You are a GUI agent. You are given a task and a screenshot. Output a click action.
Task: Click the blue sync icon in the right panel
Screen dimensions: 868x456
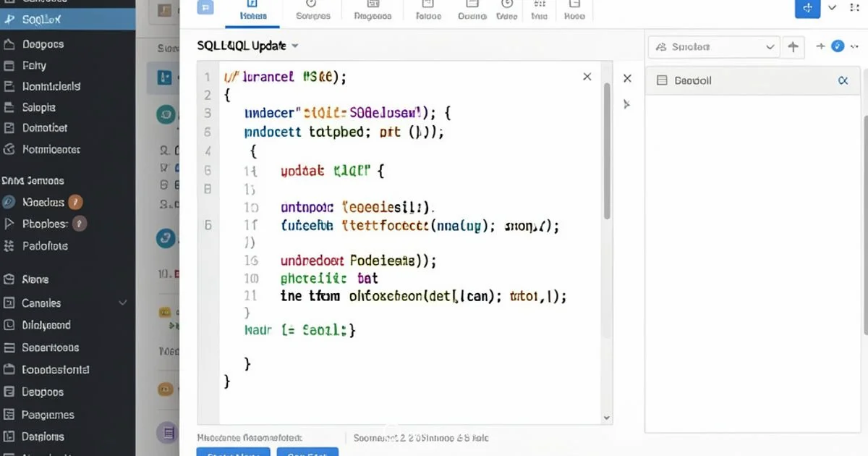(x=838, y=46)
